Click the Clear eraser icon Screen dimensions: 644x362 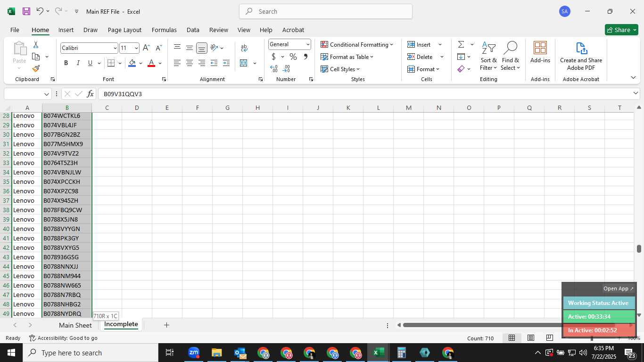(461, 69)
